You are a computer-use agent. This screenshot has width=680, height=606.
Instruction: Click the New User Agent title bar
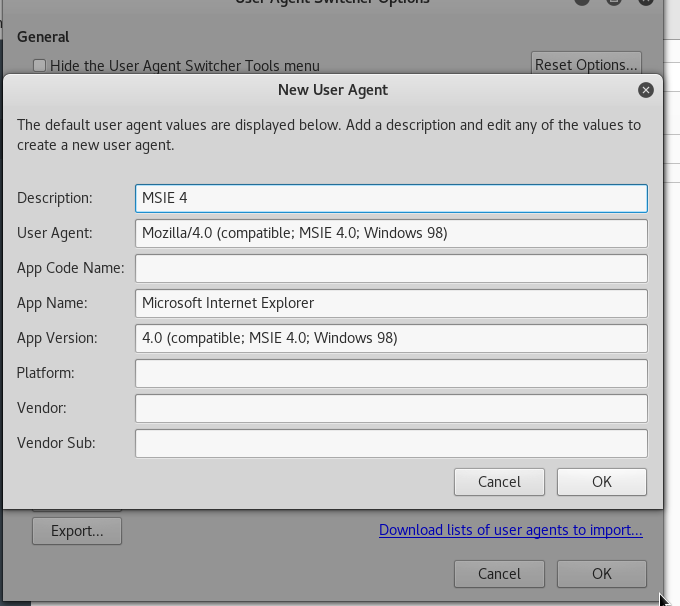click(x=332, y=90)
